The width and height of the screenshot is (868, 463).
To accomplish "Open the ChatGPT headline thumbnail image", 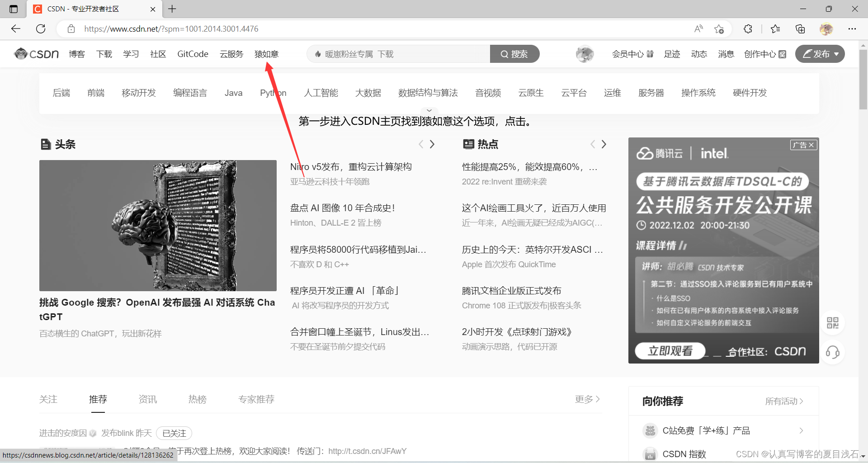I will coord(158,225).
